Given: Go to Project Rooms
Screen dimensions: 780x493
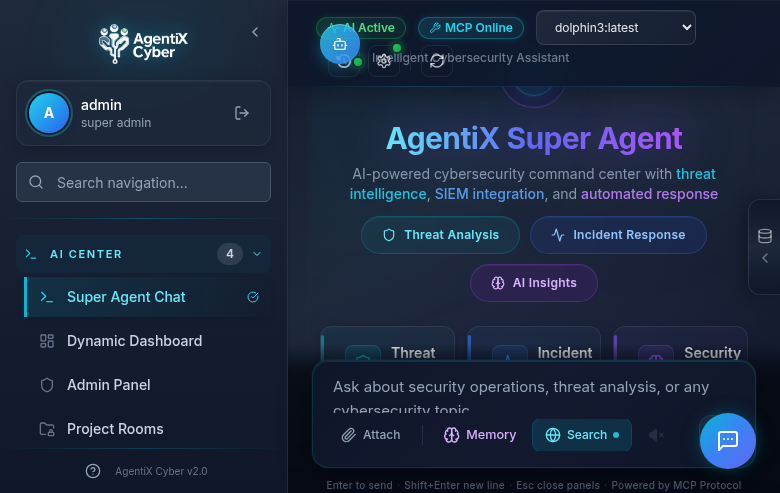Looking at the screenshot, I should click(115, 429).
